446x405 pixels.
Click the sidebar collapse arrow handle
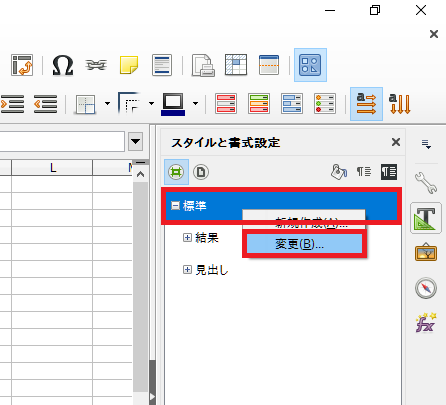(152, 397)
